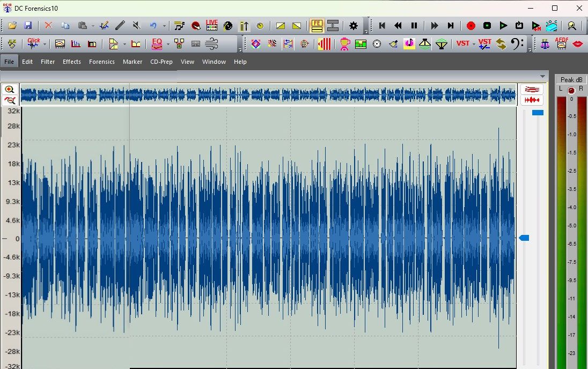The width and height of the screenshot is (588, 369).
Task: Zoom out of the waveform
Action: pos(10,100)
